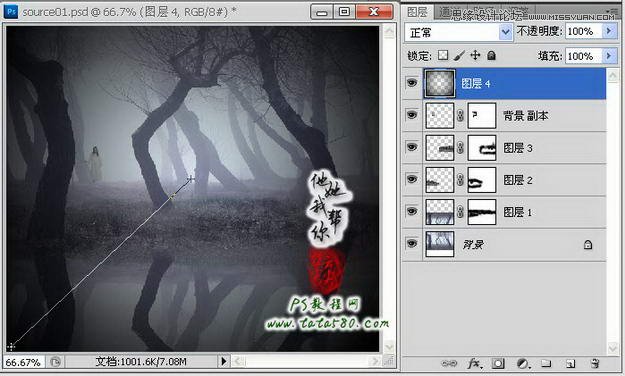Screen dimensions: 625x376
Task: Add a layer mask
Action: pos(498,363)
